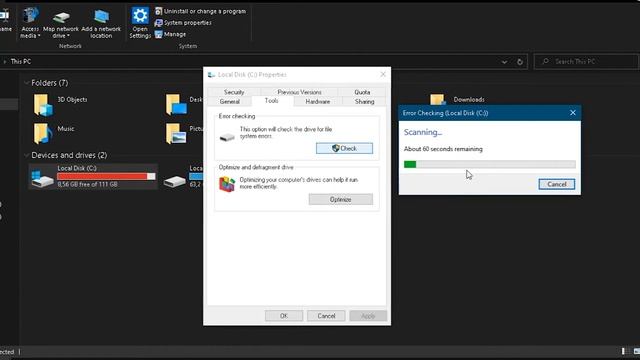
Task: Click This PC in the address bar
Action: 20,62
